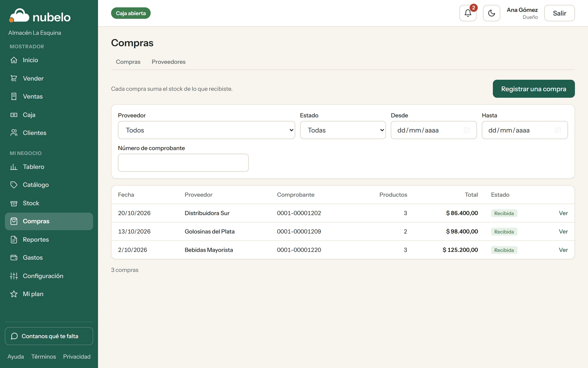This screenshot has width=588, height=368.
Task: Click the 20/10/2026 date cell
Action: pos(134,213)
